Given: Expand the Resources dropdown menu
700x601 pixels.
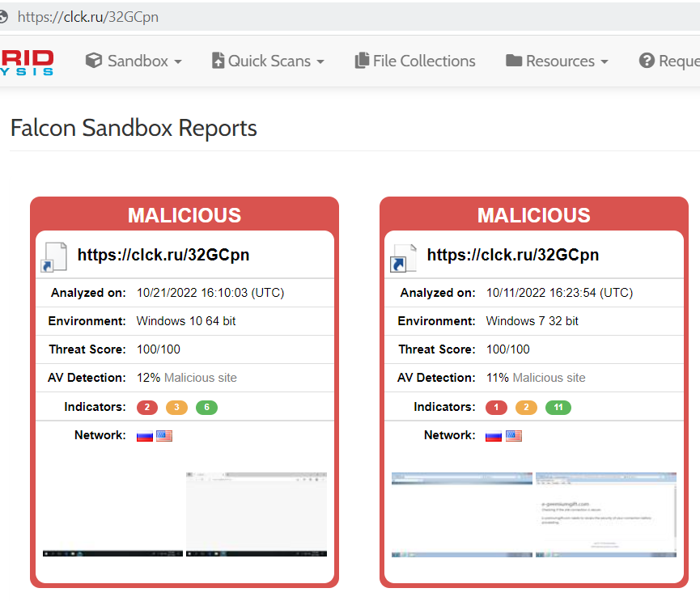Looking at the screenshot, I should point(557,61).
